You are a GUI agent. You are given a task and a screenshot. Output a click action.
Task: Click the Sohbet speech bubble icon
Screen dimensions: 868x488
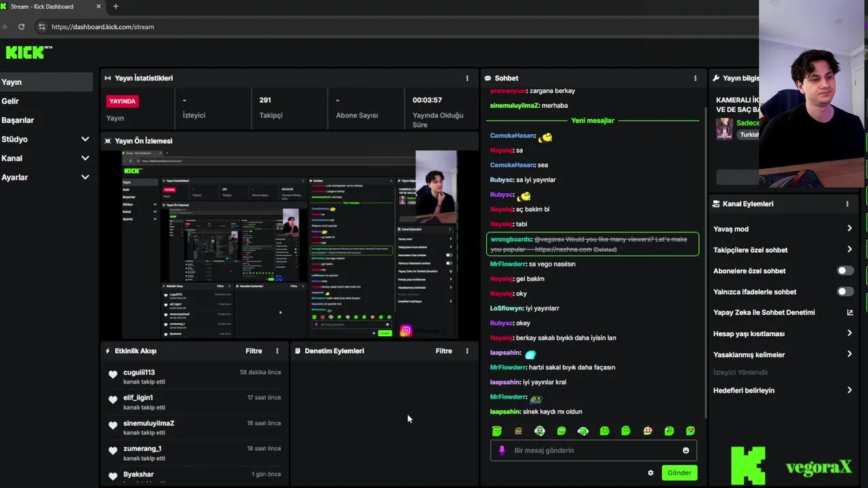click(488, 79)
